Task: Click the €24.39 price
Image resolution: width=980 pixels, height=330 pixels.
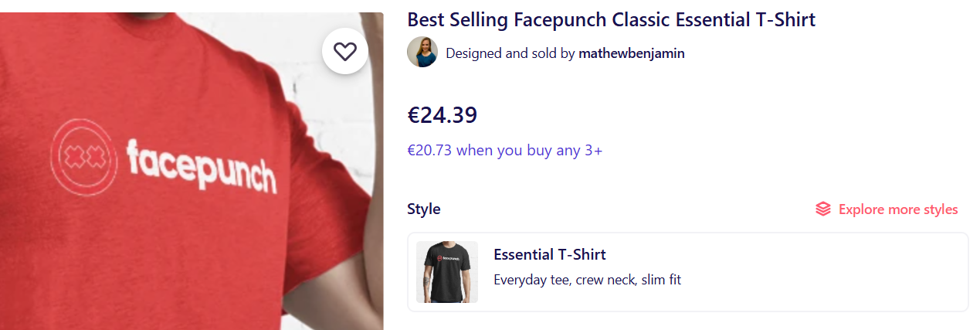Action: [x=443, y=115]
